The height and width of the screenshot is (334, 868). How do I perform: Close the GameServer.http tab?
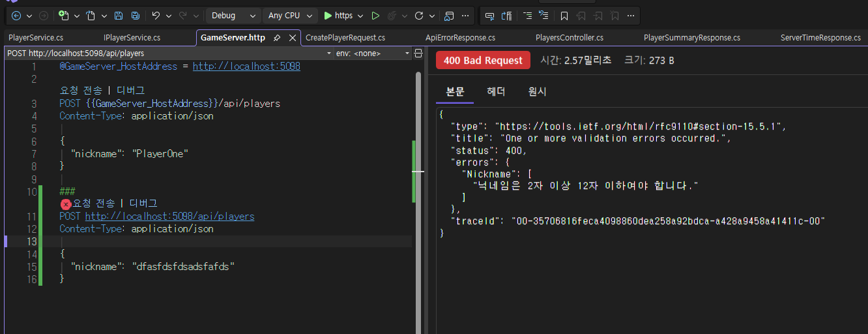point(293,38)
